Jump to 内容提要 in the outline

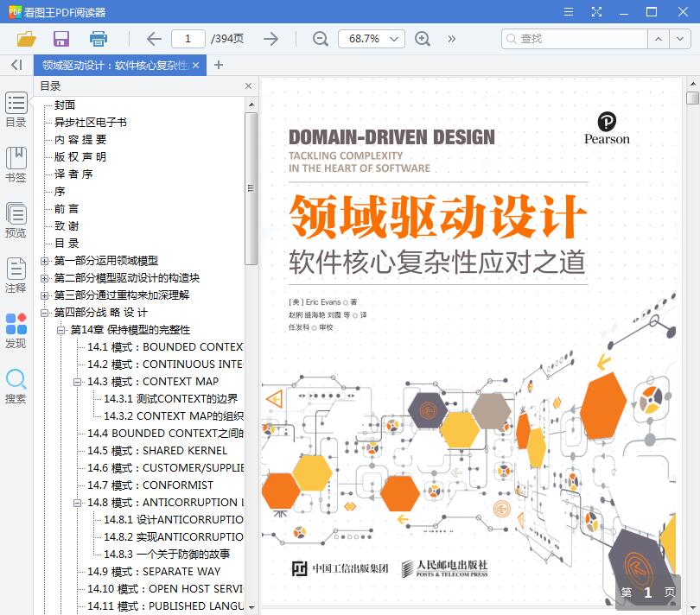(x=80, y=140)
